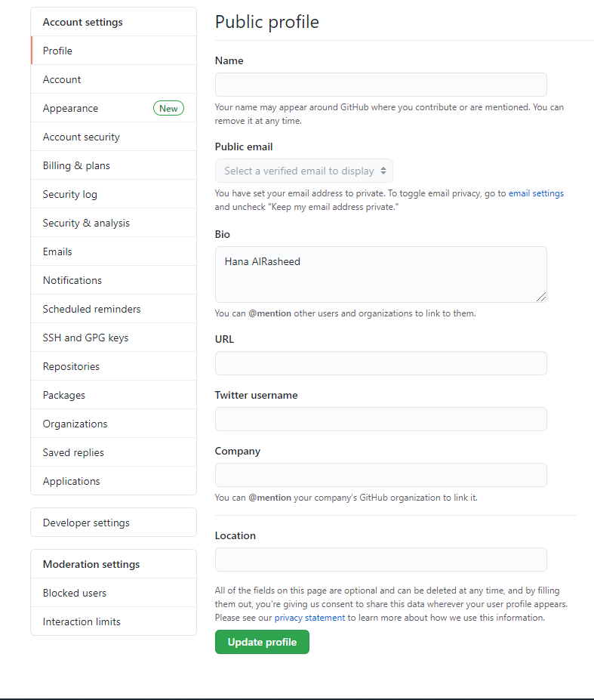594x700 pixels.
Task: Click the Name input field
Action: [x=380, y=85]
